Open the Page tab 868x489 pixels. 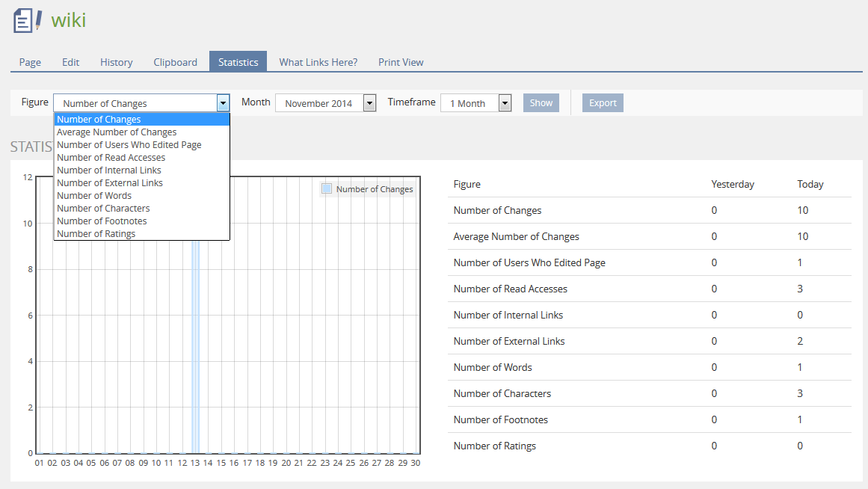(x=30, y=62)
